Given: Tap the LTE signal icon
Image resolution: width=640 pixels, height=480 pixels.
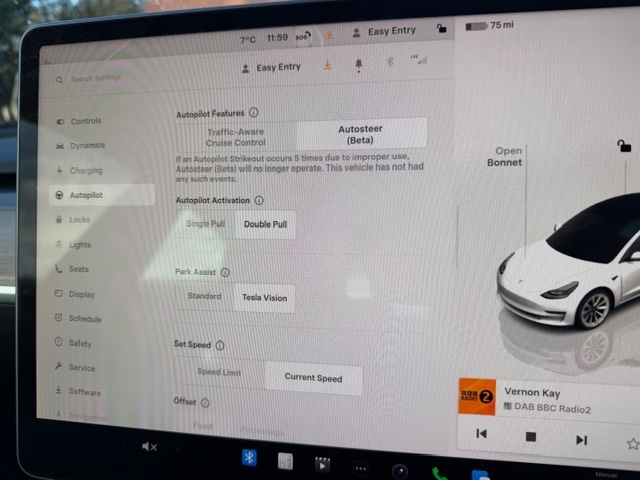Looking at the screenshot, I should [419, 60].
